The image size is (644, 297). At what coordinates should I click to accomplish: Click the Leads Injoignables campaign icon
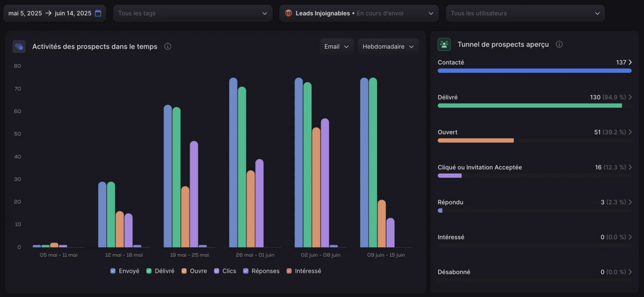pyautogui.click(x=289, y=13)
